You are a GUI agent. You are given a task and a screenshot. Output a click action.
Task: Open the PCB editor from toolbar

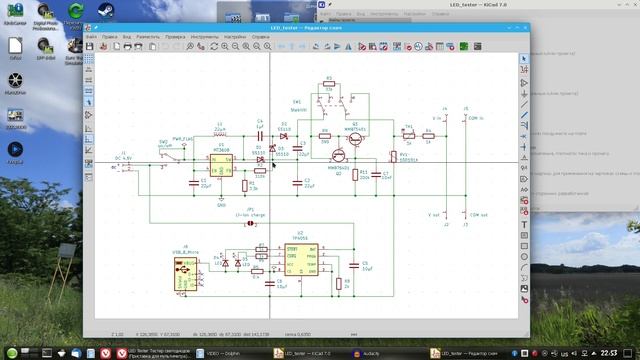(464, 47)
